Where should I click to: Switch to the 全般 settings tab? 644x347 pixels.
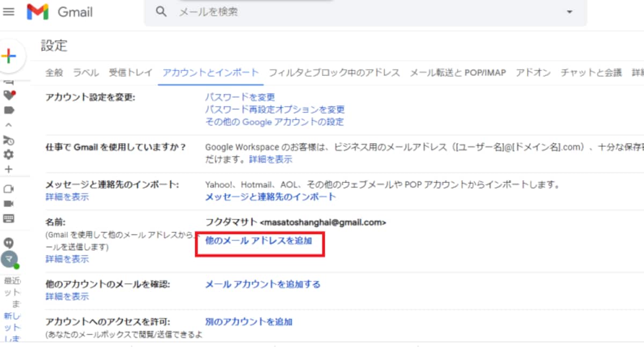54,72
